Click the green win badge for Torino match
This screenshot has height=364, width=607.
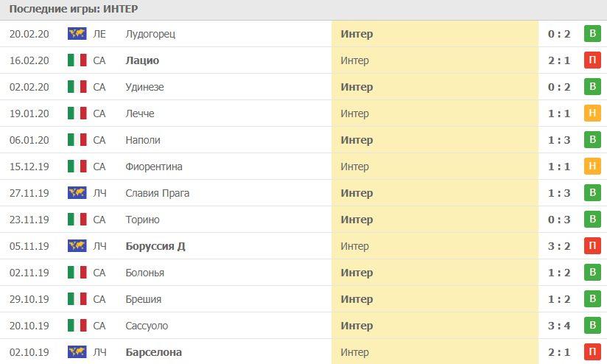[592, 220]
